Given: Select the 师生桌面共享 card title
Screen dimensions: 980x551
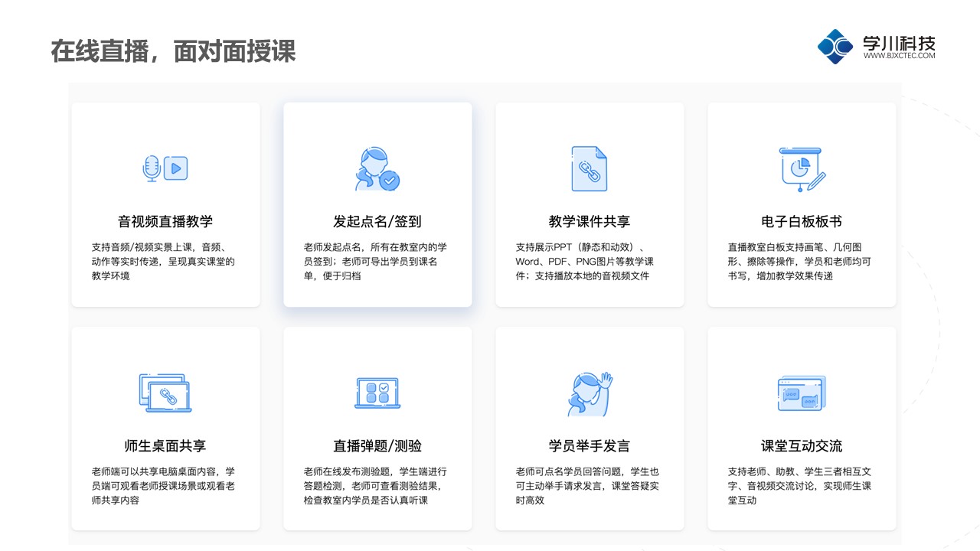Looking at the screenshot, I should click(165, 446).
